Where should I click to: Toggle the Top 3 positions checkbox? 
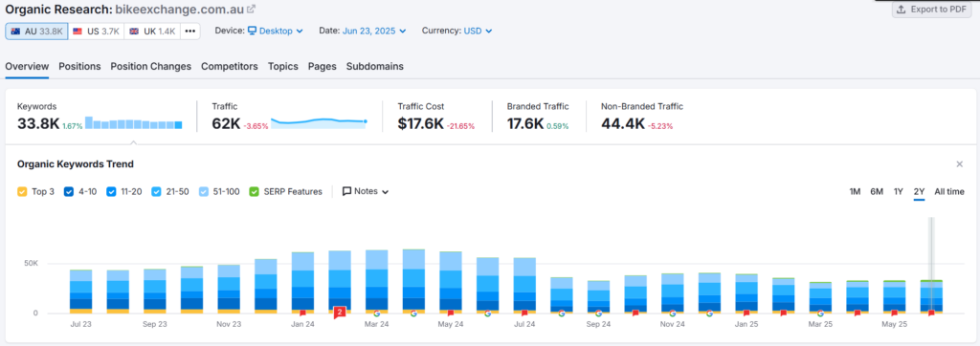(x=22, y=192)
